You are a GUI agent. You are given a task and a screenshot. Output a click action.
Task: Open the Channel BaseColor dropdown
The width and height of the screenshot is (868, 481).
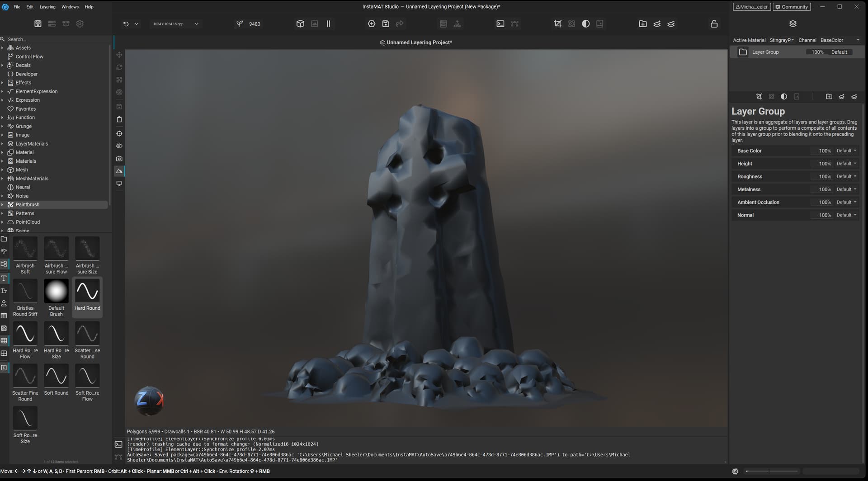pyautogui.click(x=840, y=40)
